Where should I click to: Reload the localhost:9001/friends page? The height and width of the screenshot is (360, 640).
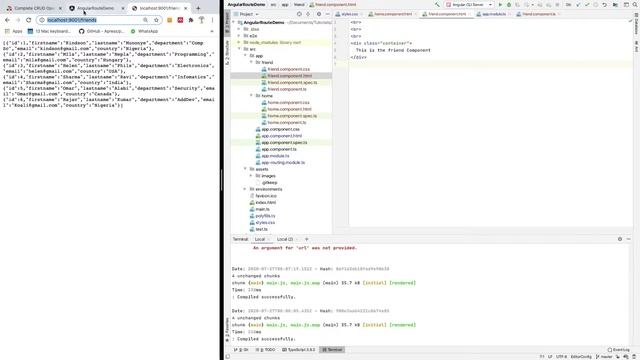pyautogui.click(x=28, y=20)
